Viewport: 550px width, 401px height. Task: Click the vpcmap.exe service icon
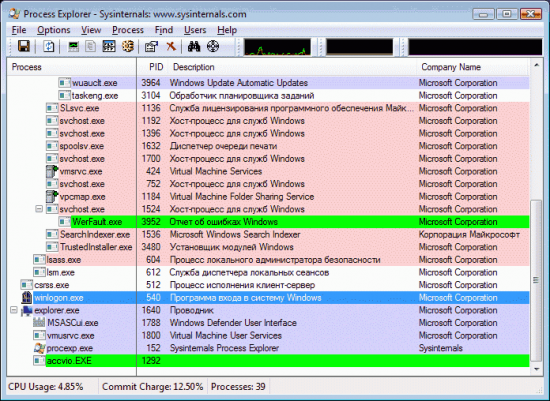[x=52, y=196]
